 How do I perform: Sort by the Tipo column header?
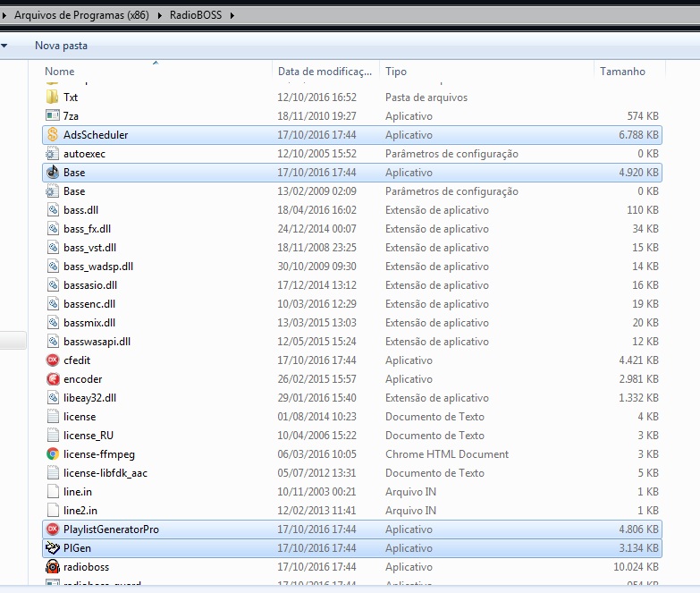[x=396, y=72]
